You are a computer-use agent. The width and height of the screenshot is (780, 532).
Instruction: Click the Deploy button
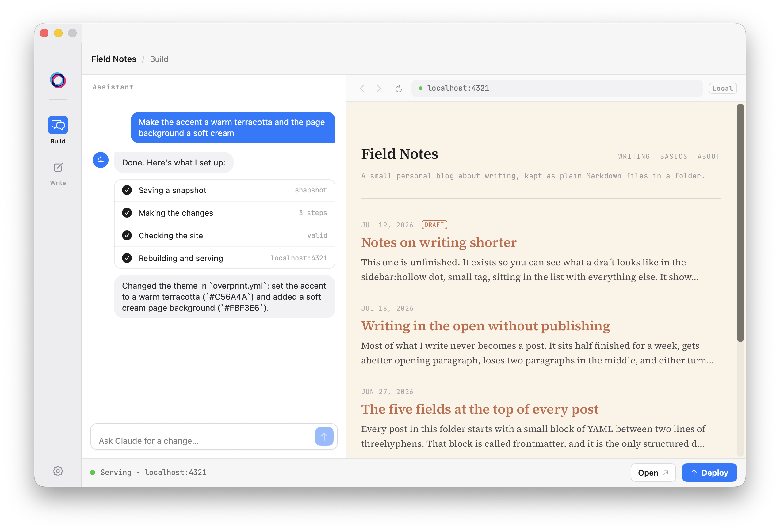tap(709, 473)
